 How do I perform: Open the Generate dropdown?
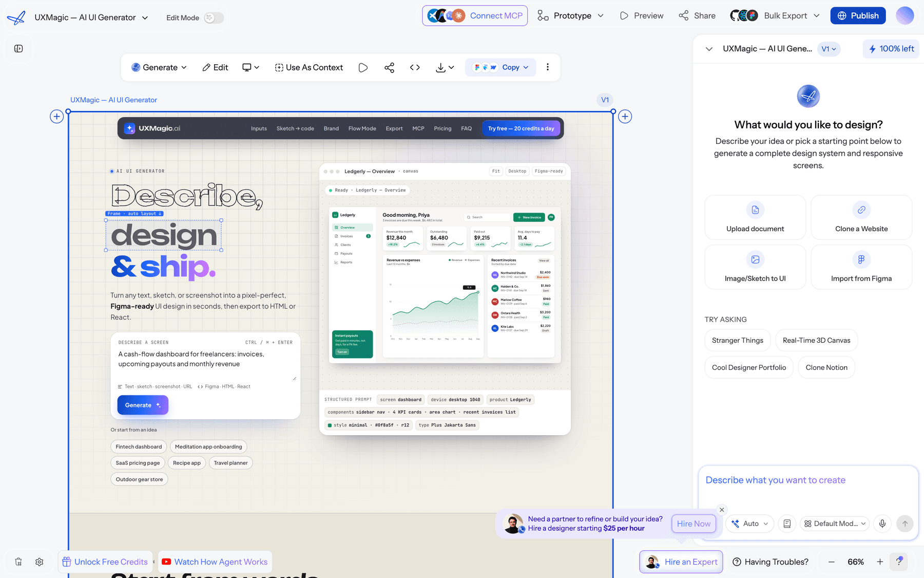[x=159, y=67]
